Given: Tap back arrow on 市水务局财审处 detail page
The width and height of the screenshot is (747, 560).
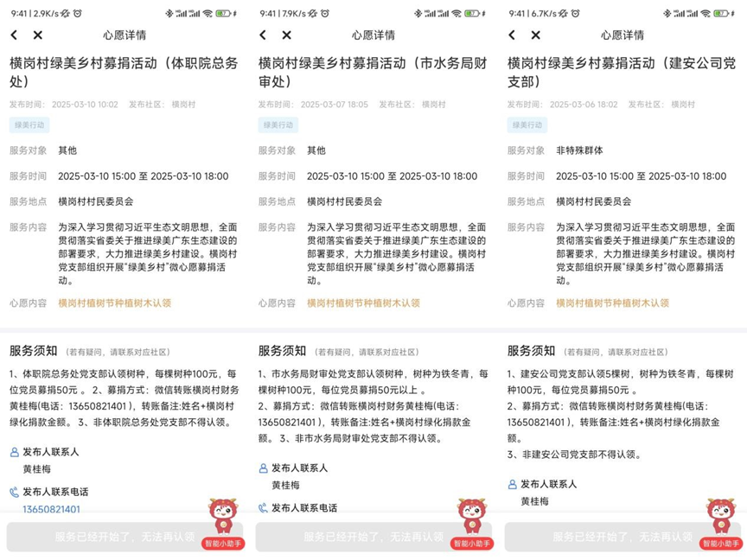Looking at the screenshot, I should coord(263,35).
